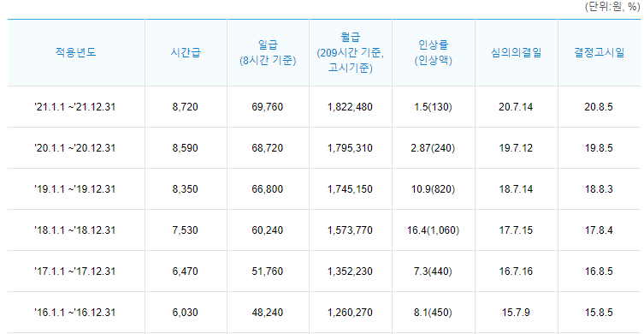Click monthly wage value 1,745,150
The image size is (644, 334).
click(351, 189)
